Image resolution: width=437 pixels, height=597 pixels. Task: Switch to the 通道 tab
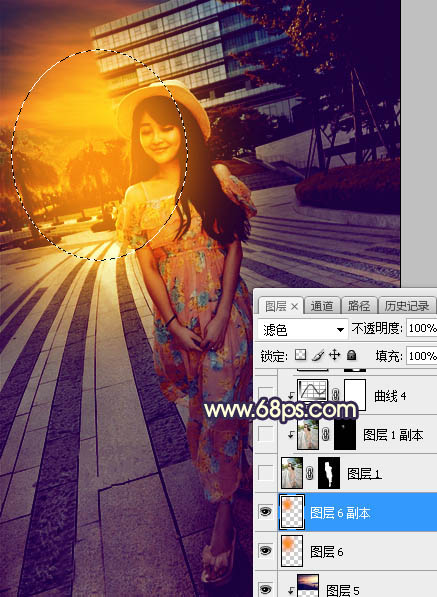(322, 306)
